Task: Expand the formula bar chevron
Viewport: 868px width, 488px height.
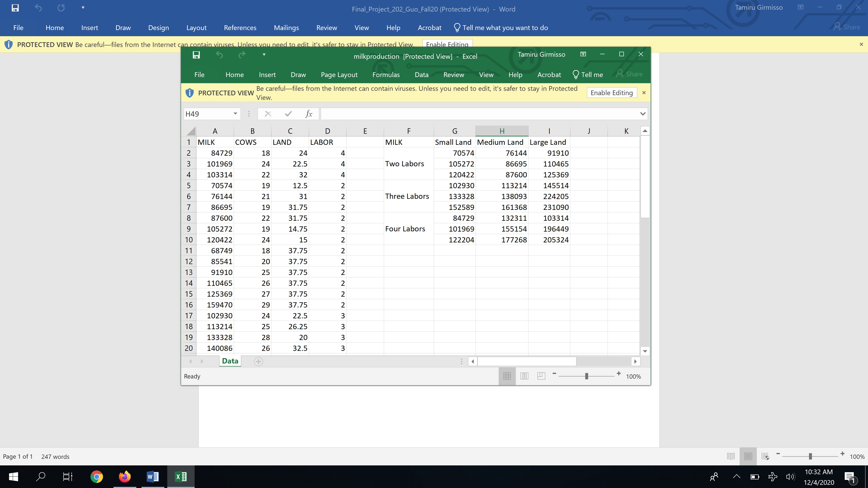Action: pos(643,114)
